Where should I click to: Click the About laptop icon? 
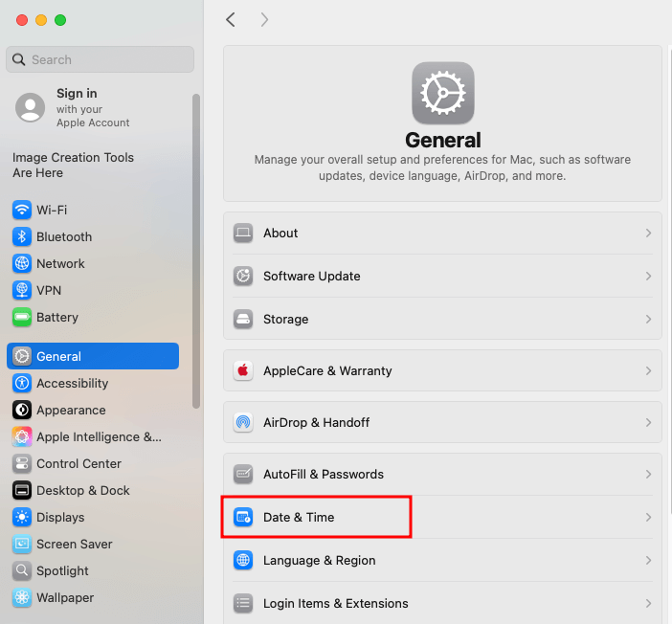pyautogui.click(x=243, y=233)
